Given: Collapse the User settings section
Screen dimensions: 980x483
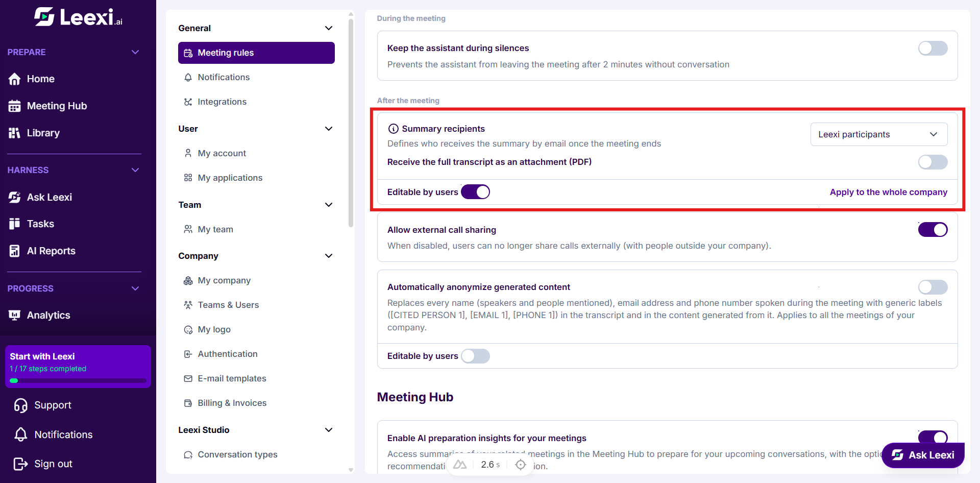Looking at the screenshot, I should [329, 129].
